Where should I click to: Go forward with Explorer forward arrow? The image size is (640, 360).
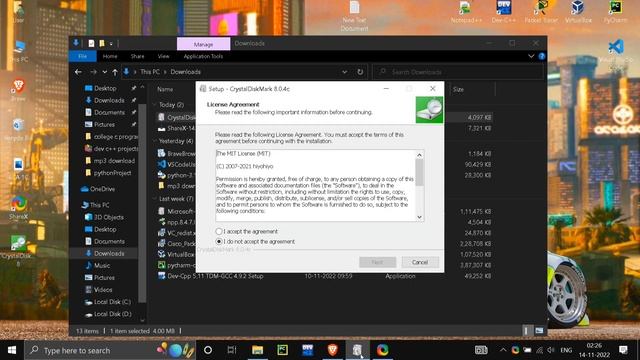point(93,72)
